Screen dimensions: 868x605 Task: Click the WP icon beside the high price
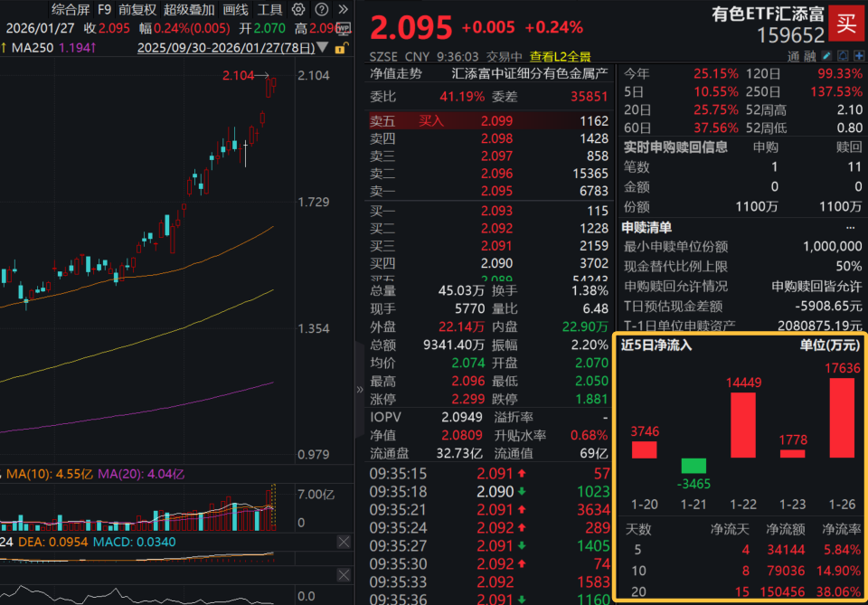click(344, 28)
